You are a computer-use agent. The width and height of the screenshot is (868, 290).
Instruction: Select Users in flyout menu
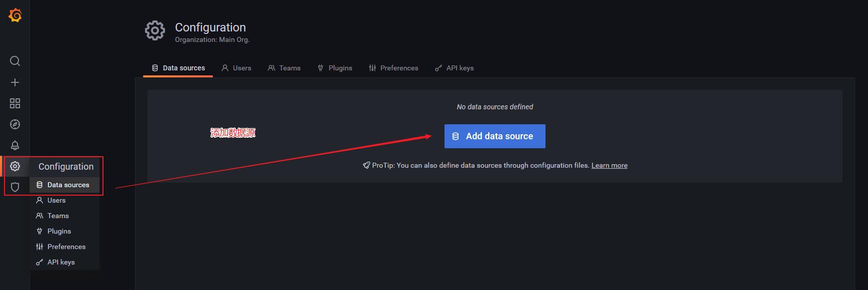[x=64, y=200]
